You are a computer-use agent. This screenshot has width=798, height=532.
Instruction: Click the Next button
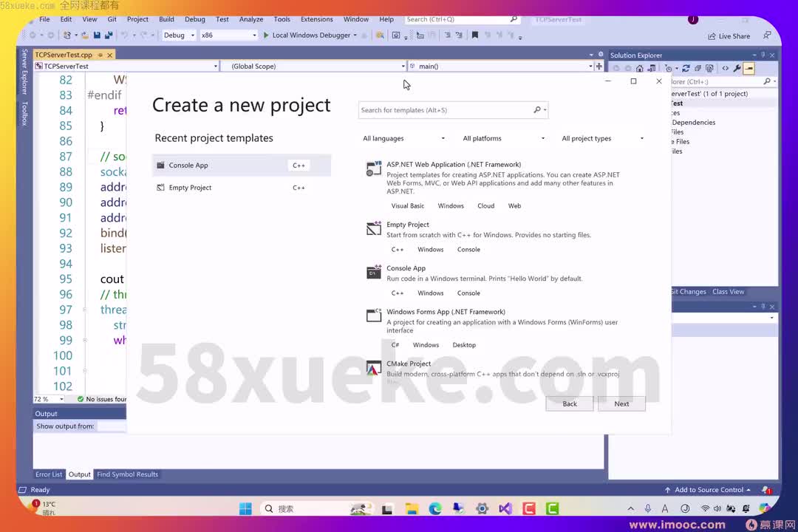point(621,403)
